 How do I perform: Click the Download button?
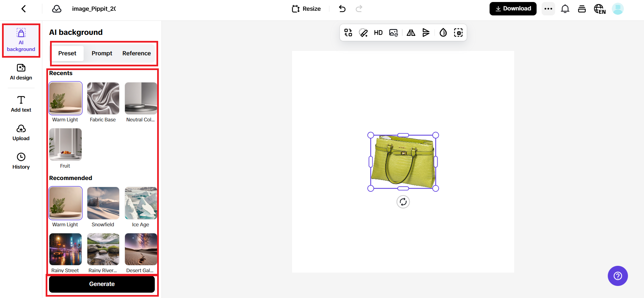click(513, 9)
